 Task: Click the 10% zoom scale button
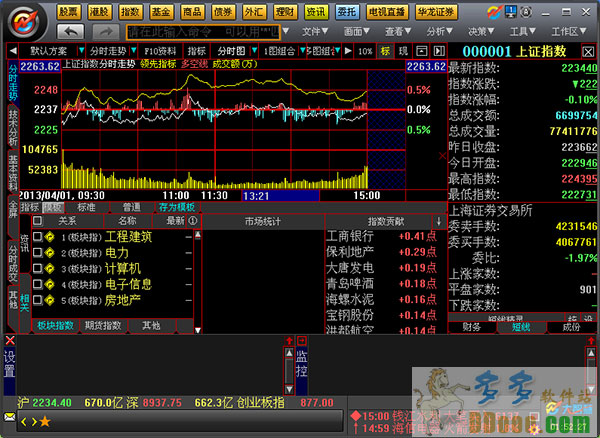pos(365,50)
